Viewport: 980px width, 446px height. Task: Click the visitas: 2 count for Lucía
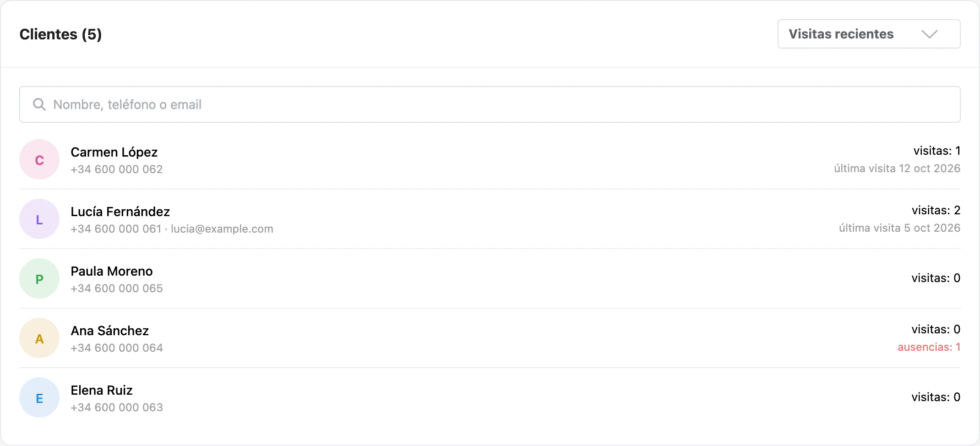[x=936, y=210]
